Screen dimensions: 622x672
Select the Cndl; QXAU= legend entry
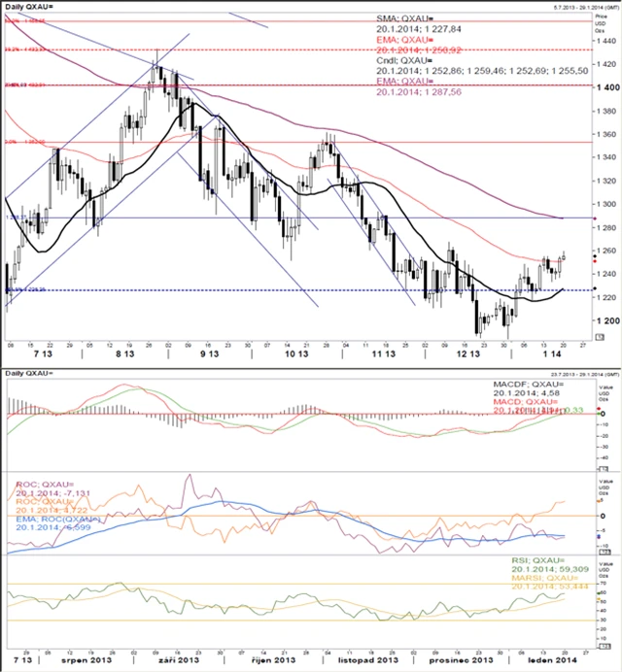(x=404, y=60)
